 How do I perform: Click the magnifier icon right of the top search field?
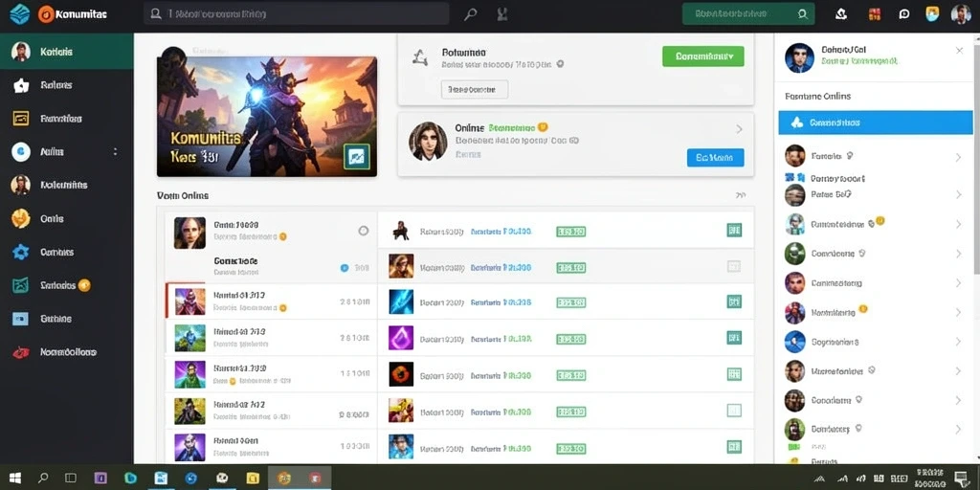click(471, 13)
